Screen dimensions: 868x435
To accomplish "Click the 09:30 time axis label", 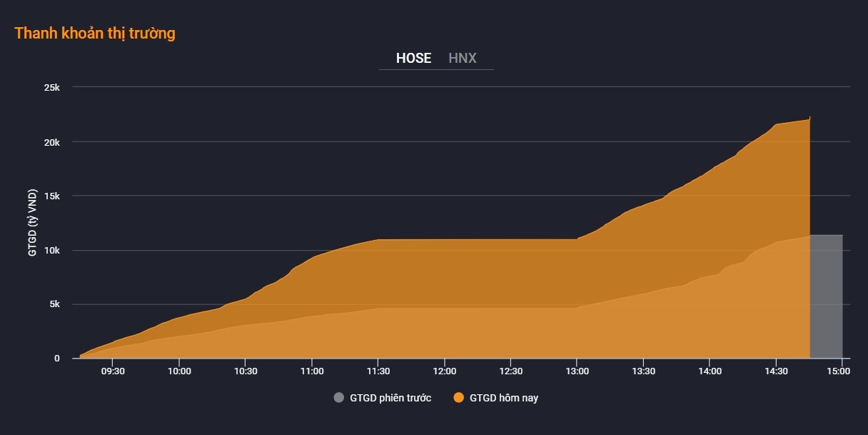I will tap(113, 371).
